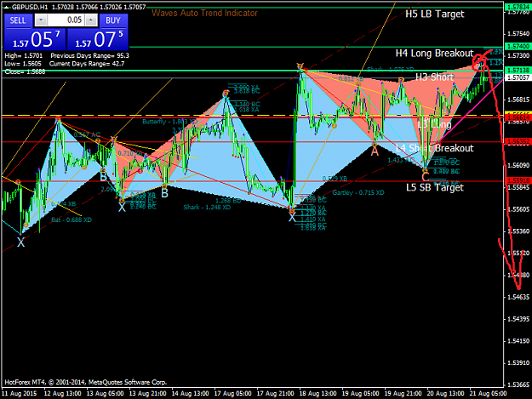Select the H4 Long Breakout label
The width and height of the screenshot is (532, 399).
(434, 54)
